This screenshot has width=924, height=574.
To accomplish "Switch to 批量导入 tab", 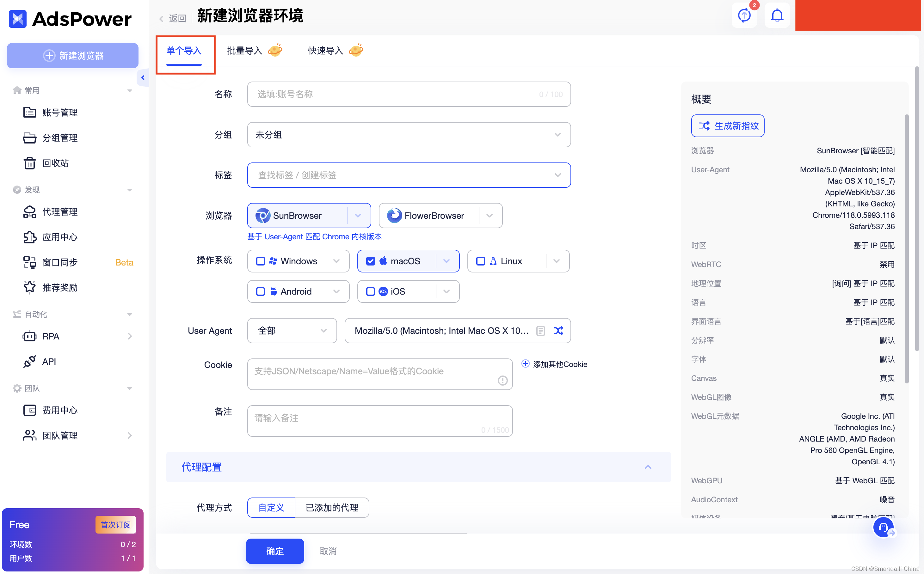I will (244, 51).
